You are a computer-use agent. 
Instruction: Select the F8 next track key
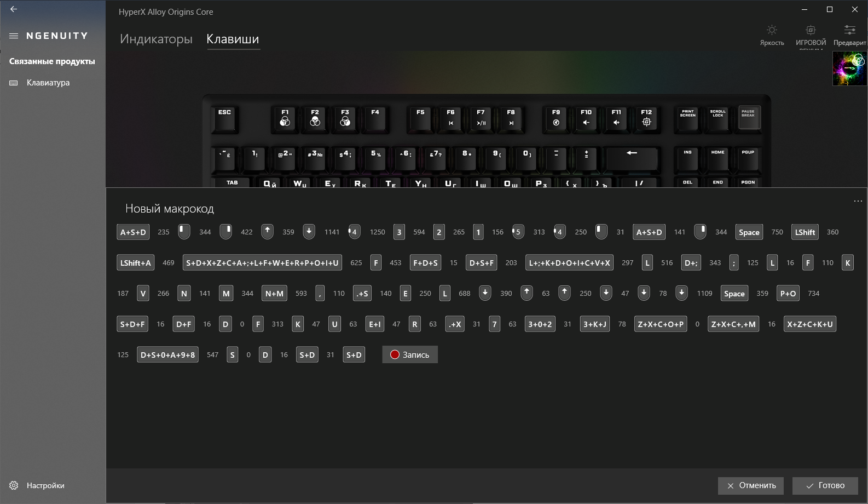(511, 118)
